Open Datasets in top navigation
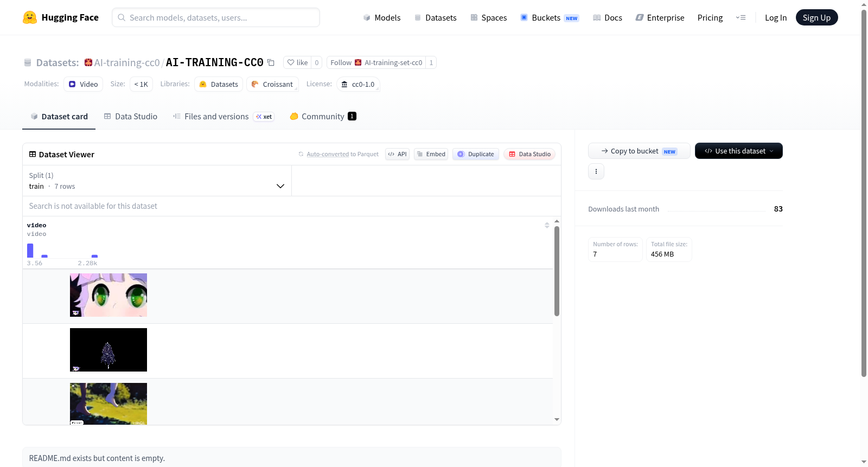 coord(436,17)
